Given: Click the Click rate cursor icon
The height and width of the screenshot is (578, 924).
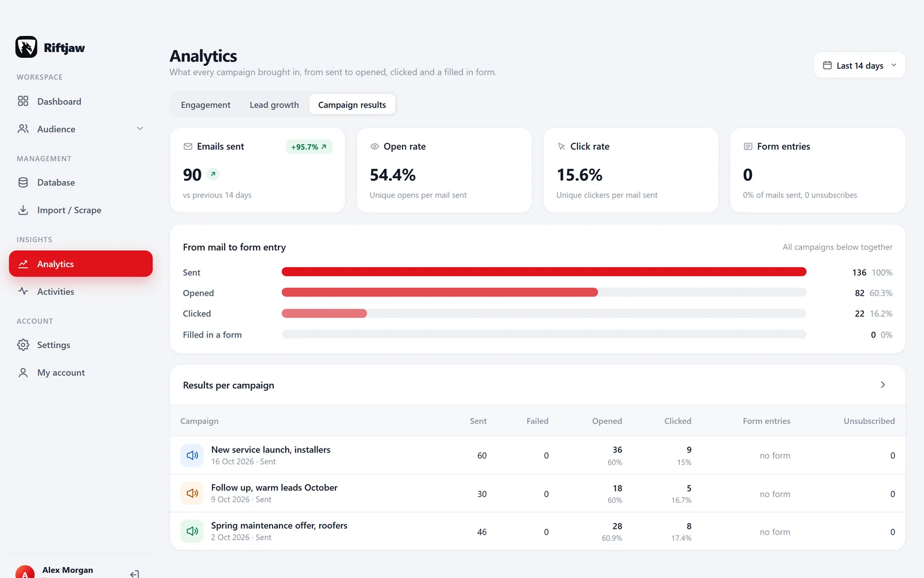Looking at the screenshot, I should [561, 147].
